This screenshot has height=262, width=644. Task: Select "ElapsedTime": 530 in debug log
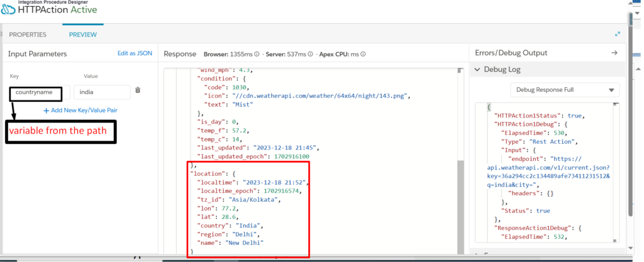[534, 133]
